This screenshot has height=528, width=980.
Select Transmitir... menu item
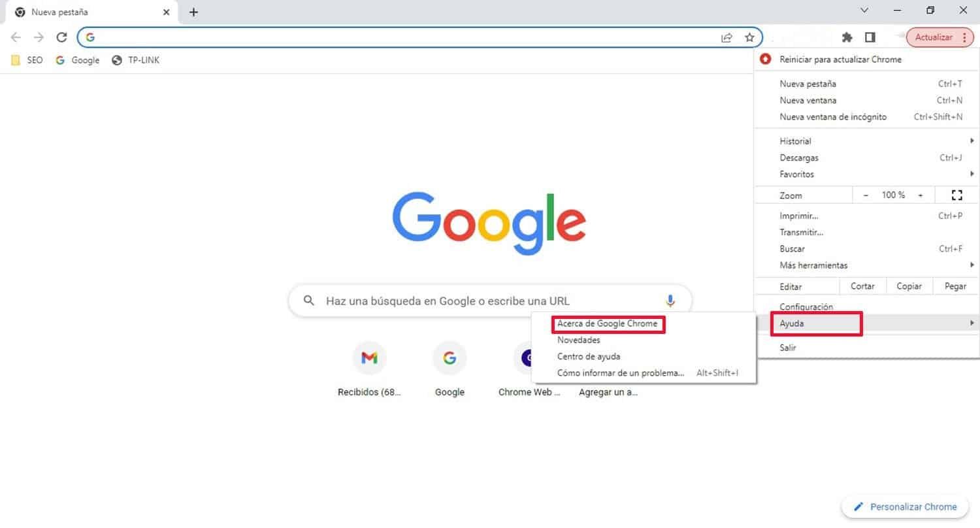coord(866,232)
